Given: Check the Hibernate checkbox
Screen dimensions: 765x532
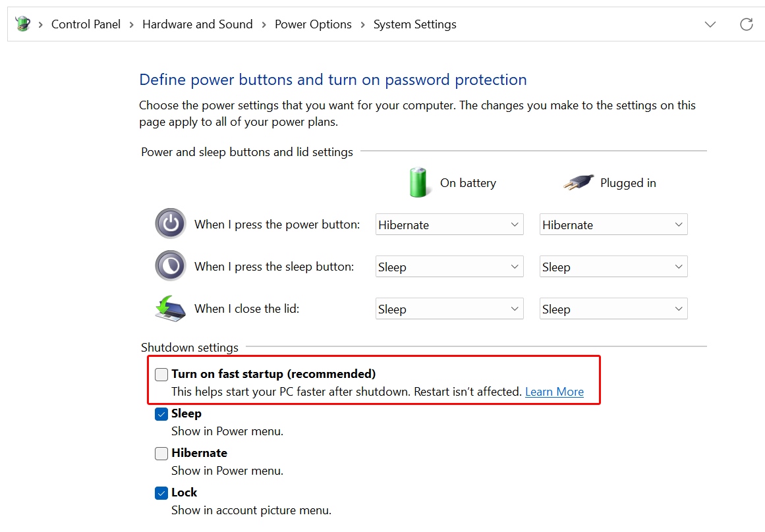Looking at the screenshot, I should (161, 453).
